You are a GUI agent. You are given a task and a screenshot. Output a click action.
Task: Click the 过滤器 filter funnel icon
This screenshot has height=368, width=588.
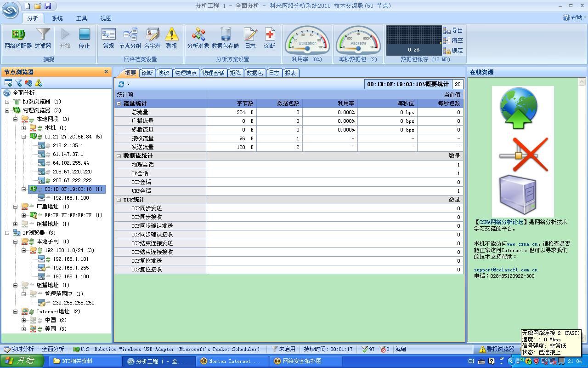coord(43,39)
